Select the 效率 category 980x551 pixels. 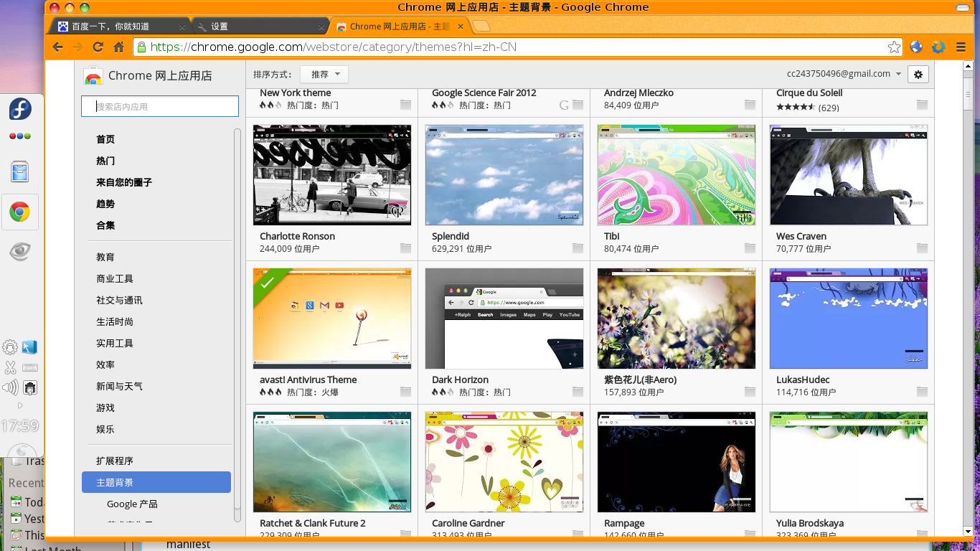click(x=105, y=364)
